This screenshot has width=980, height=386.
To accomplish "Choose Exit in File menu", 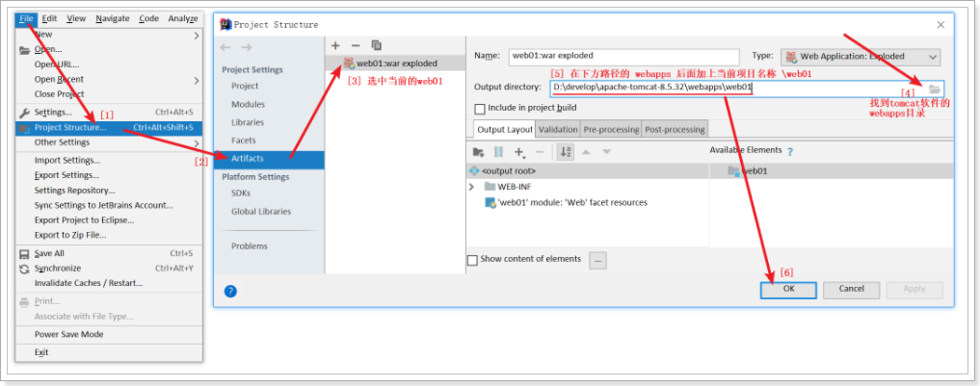I will point(110,353).
